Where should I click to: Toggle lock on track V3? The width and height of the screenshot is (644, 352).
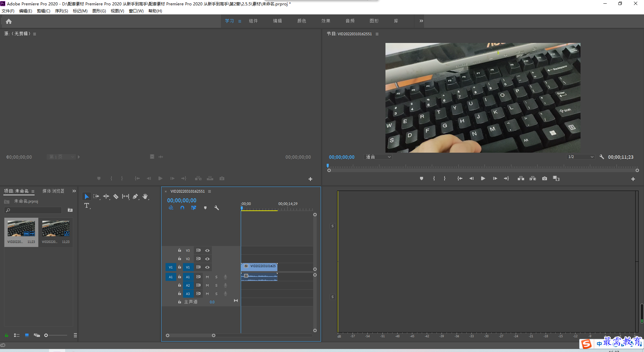point(180,250)
